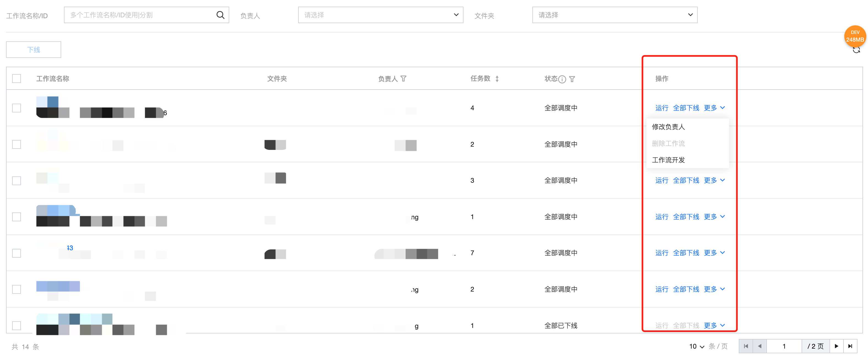Click the refresh icon under DEV badge
The width and height of the screenshot is (868, 361).
[856, 50]
